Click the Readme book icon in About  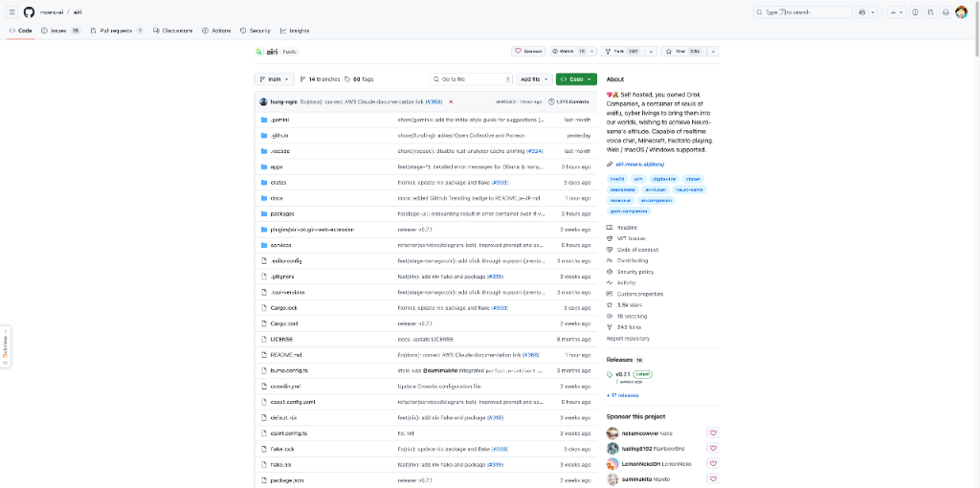click(610, 228)
